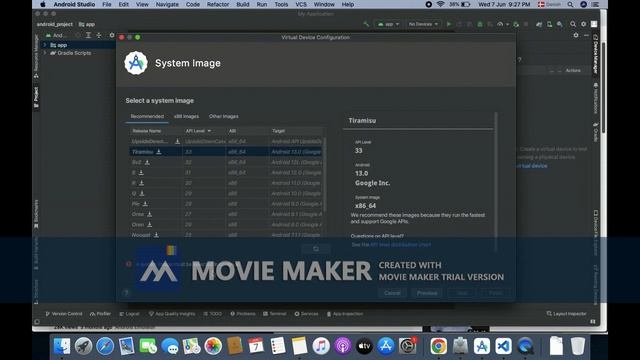The height and width of the screenshot is (360, 640).
Task: Open the Resource Manager side tab
Action: point(36,56)
